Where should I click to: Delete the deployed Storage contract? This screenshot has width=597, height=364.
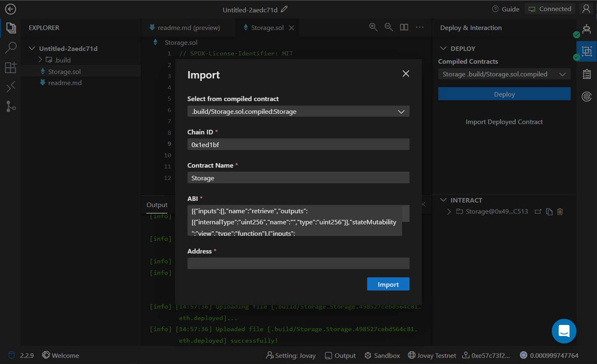[560, 212]
